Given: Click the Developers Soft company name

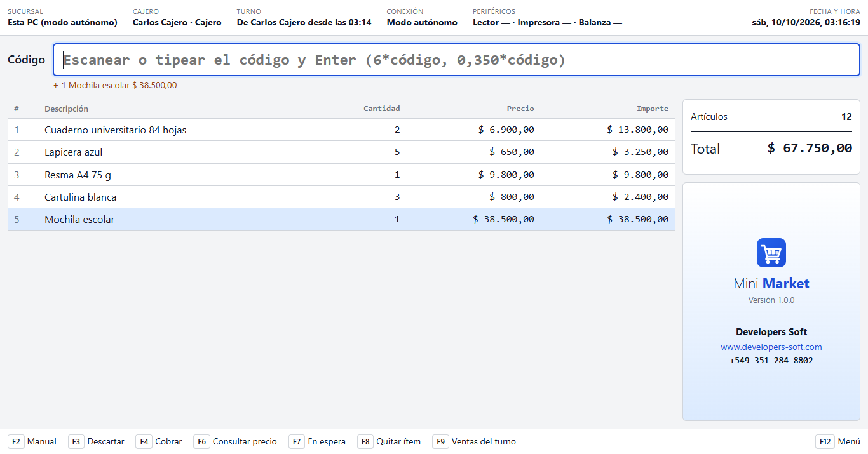Looking at the screenshot, I should pyautogui.click(x=771, y=332).
